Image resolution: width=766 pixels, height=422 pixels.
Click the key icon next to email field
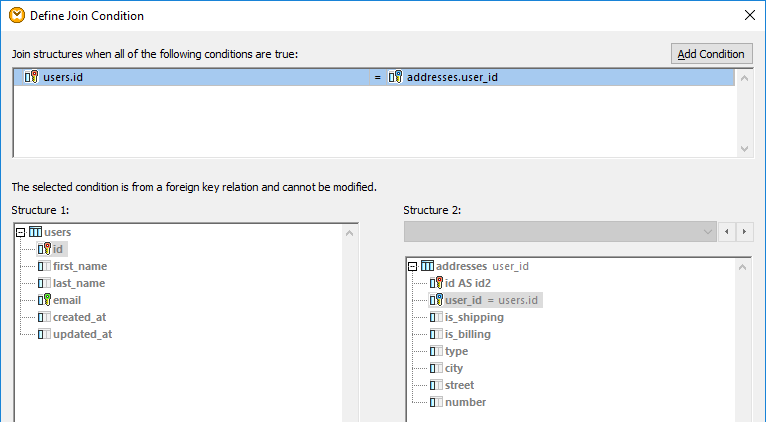tap(44, 300)
